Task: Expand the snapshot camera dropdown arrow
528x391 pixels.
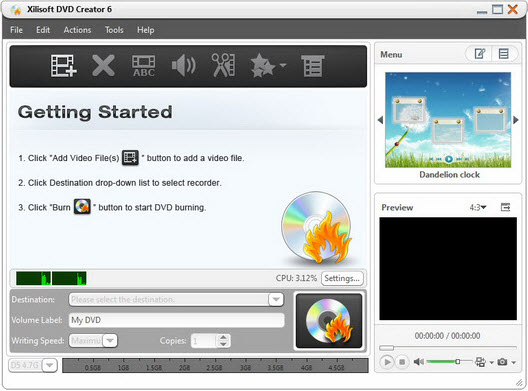Action: [x=514, y=363]
